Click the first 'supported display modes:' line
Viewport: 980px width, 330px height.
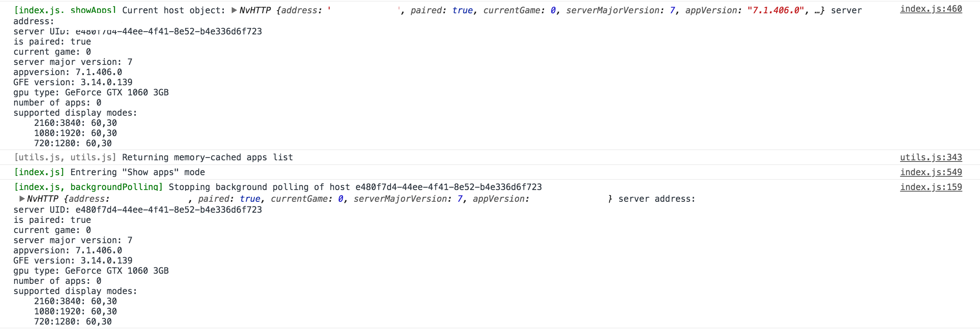75,113
